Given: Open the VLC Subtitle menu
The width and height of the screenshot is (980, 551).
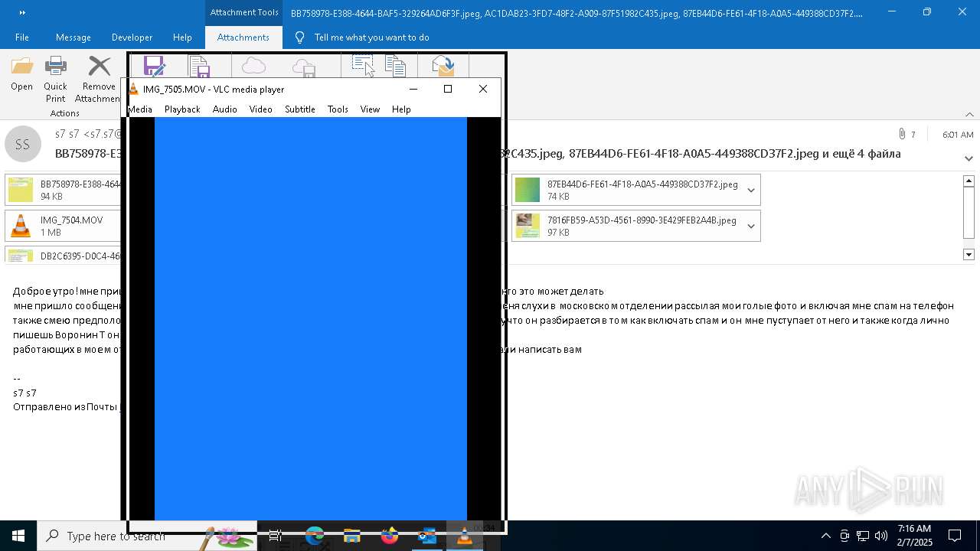Looking at the screenshot, I should [300, 109].
